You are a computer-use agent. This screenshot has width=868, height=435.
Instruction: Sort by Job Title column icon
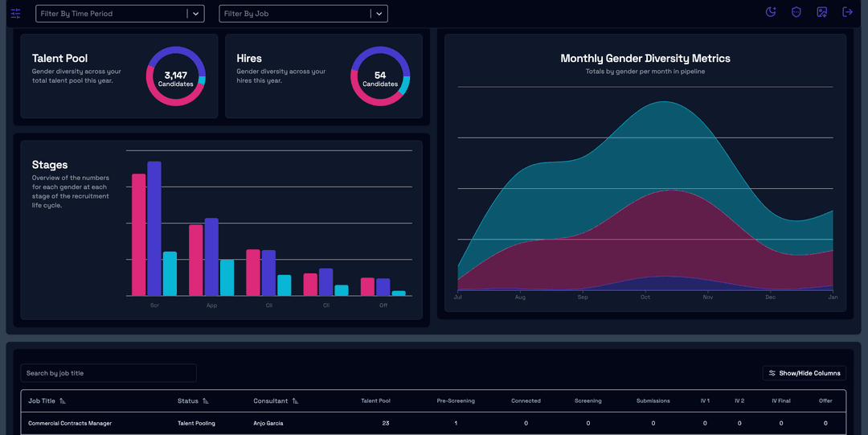(x=63, y=400)
